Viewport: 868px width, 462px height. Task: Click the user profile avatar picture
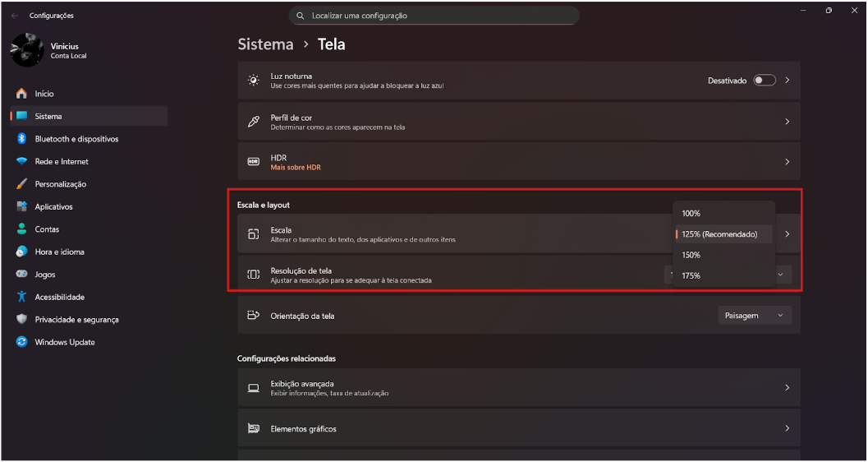pos(26,50)
